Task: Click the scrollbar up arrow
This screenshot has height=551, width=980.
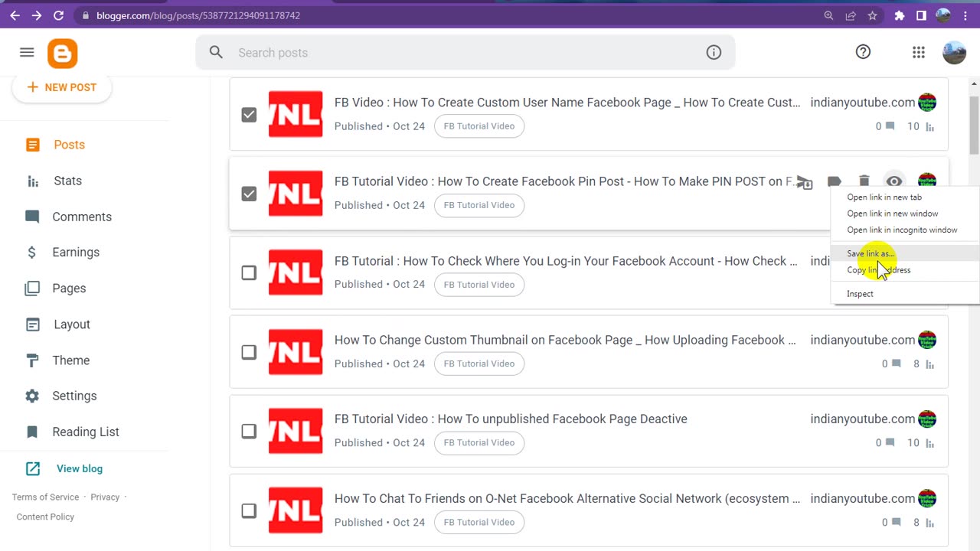Action: point(974,84)
